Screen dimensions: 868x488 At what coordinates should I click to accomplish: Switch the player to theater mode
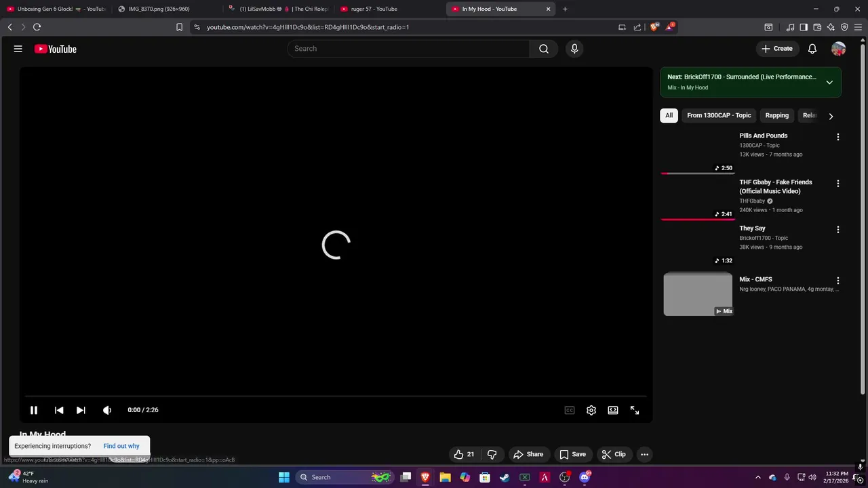click(x=613, y=410)
